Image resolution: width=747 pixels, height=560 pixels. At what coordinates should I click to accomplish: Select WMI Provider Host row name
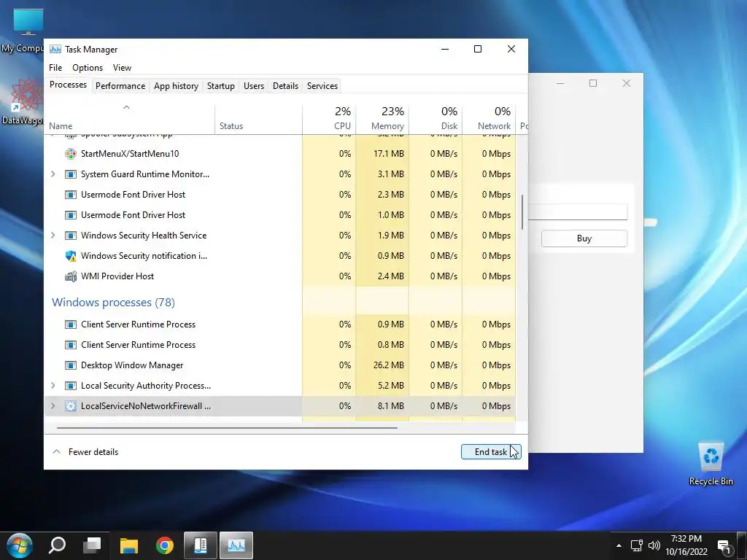pos(117,276)
